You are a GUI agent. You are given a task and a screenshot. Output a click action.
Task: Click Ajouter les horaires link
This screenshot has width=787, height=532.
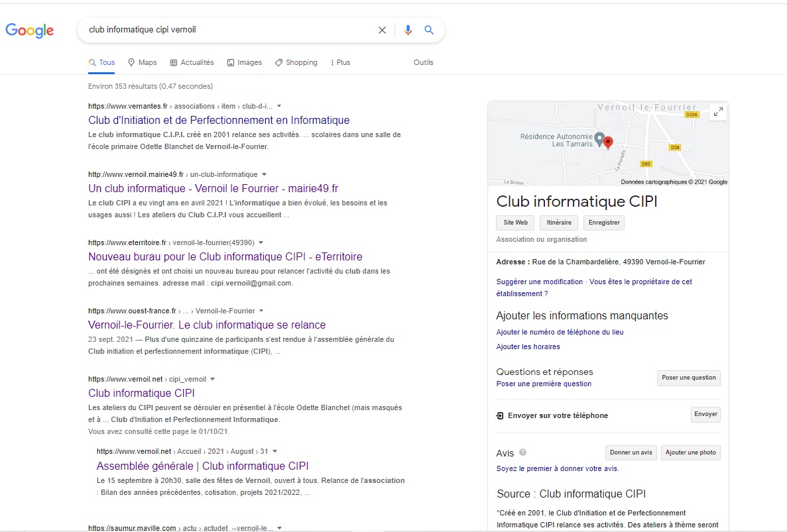(x=528, y=346)
